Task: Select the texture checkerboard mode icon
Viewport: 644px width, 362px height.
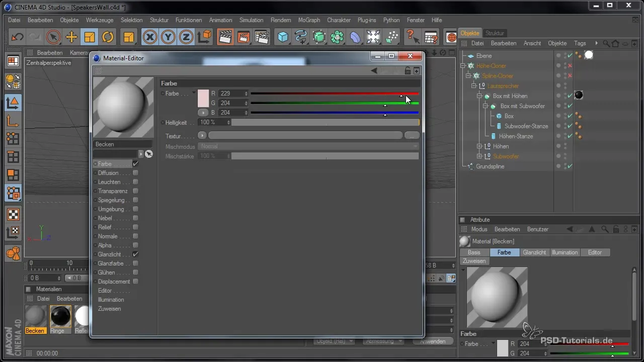Action: coord(13,214)
